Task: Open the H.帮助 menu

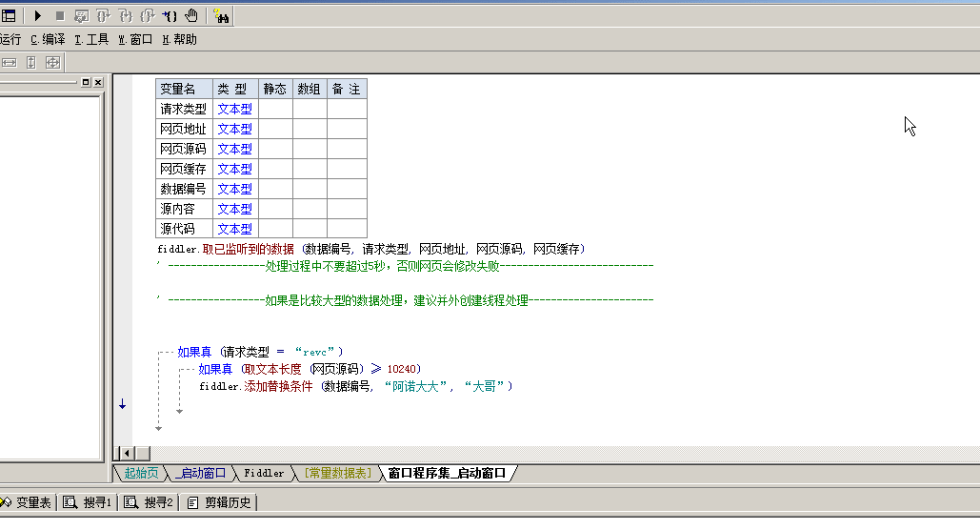Action: pos(179,39)
